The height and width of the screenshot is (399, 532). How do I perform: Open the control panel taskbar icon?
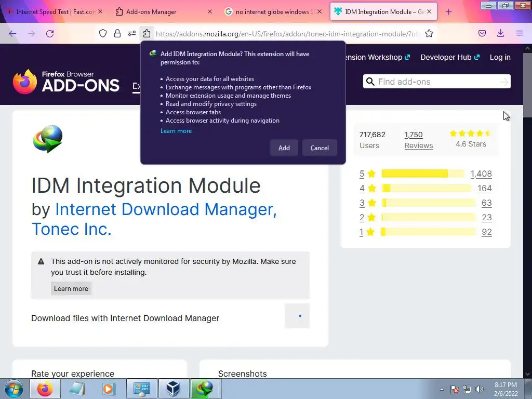click(x=141, y=389)
